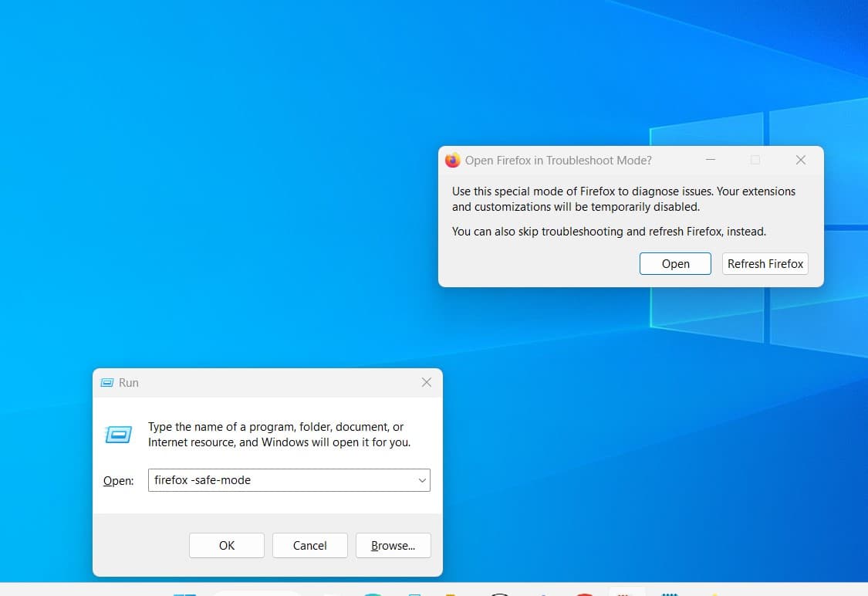
Task: Close the Run dialog window
Action: point(426,382)
